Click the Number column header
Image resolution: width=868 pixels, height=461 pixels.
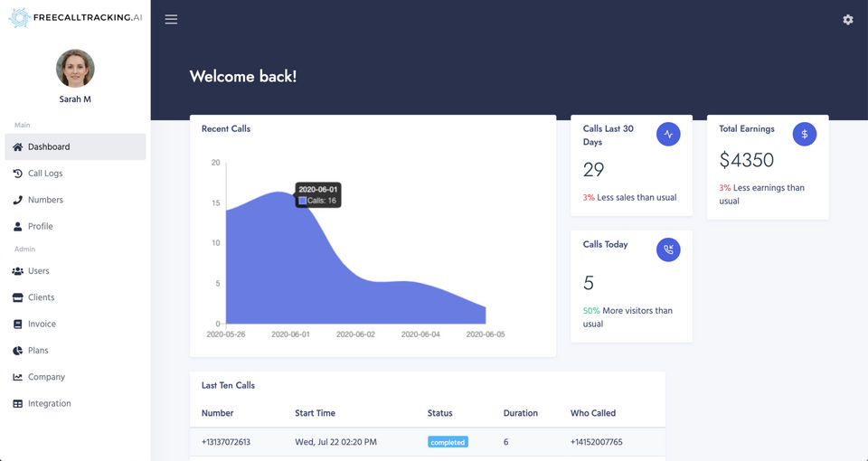coord(218,413)
